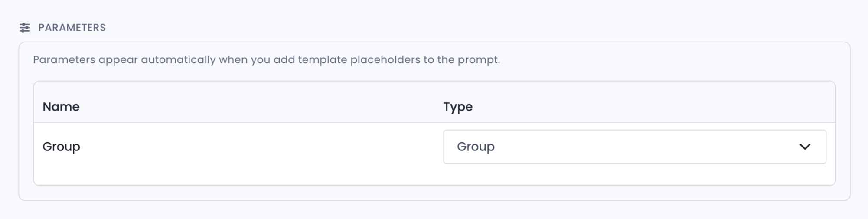This screenshot has width=868, height=219.
Task: Open the Group type dropdown
Action: [635, 147]
